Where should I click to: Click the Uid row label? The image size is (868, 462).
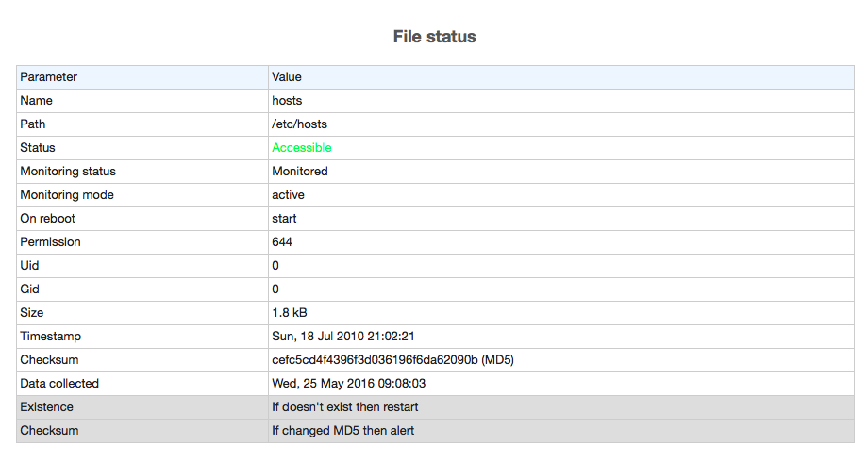coord(29,266)
